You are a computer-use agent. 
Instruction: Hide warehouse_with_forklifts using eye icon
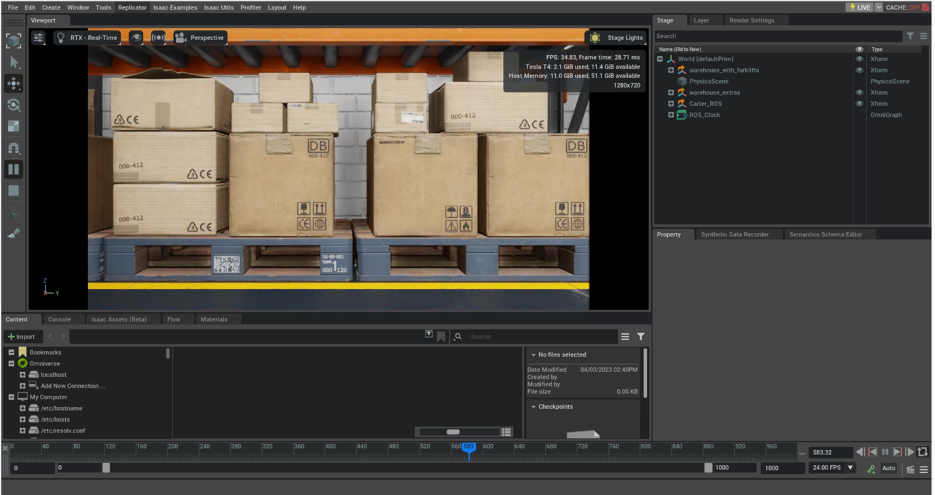[859, 70]
